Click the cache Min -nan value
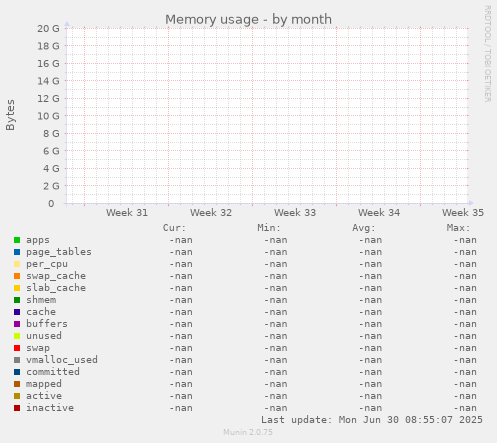The height and width of the screenshot is (443, 497). (276, 312)
